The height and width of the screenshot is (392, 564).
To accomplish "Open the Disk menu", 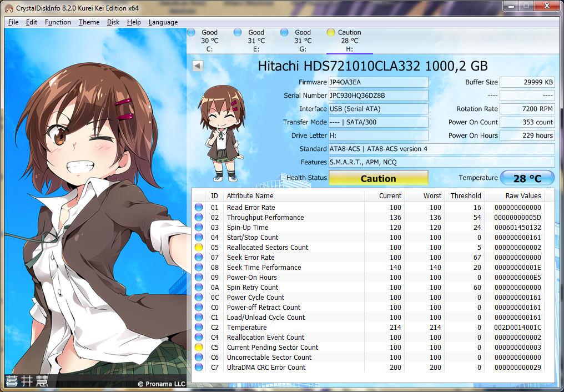I will [x=113, y=22].
